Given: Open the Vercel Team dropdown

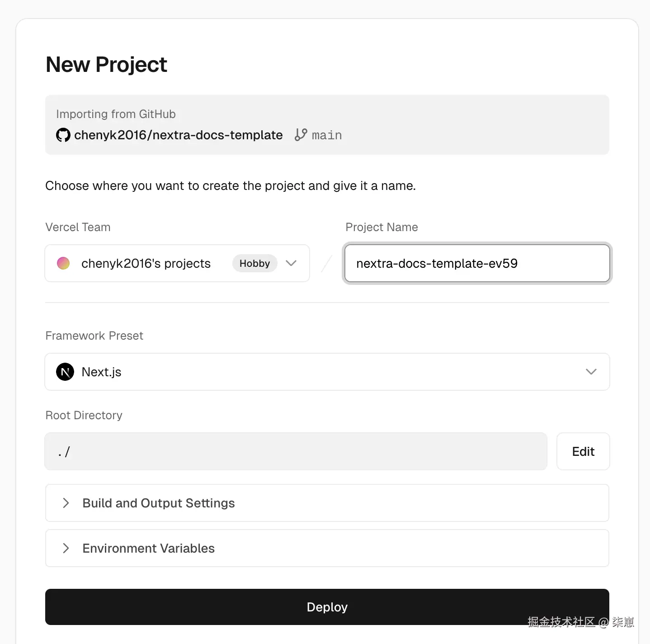Looking at the screenshot, I should coord(177,263).
